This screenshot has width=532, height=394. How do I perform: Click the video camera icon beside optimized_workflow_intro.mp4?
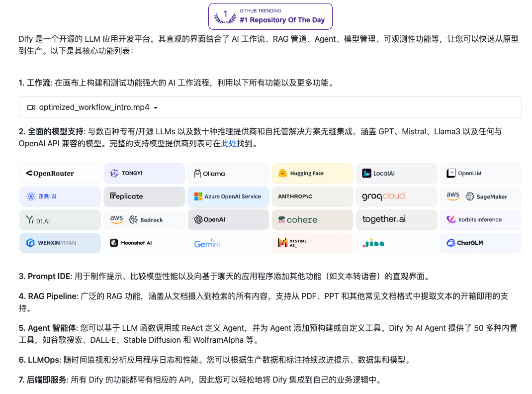pyautogui.click(x=31, y=107)
